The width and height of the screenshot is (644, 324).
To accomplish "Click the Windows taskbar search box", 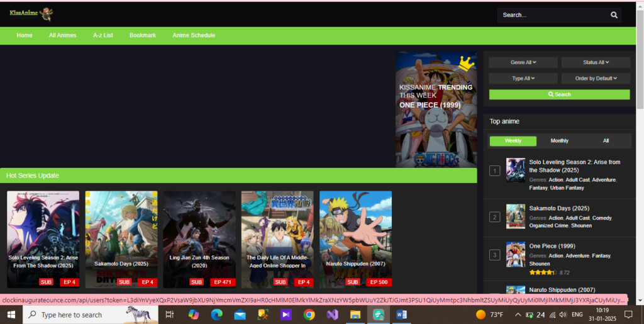I will [x=90, y=315].
